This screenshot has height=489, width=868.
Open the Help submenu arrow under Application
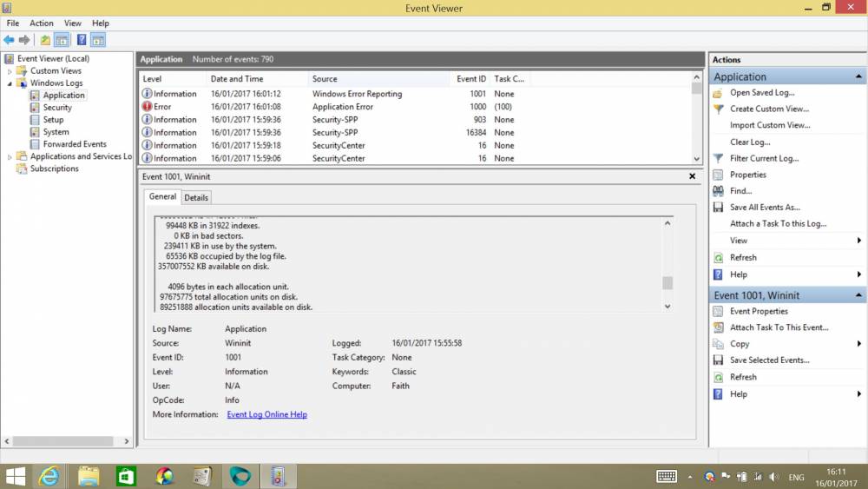coord(859,274)
